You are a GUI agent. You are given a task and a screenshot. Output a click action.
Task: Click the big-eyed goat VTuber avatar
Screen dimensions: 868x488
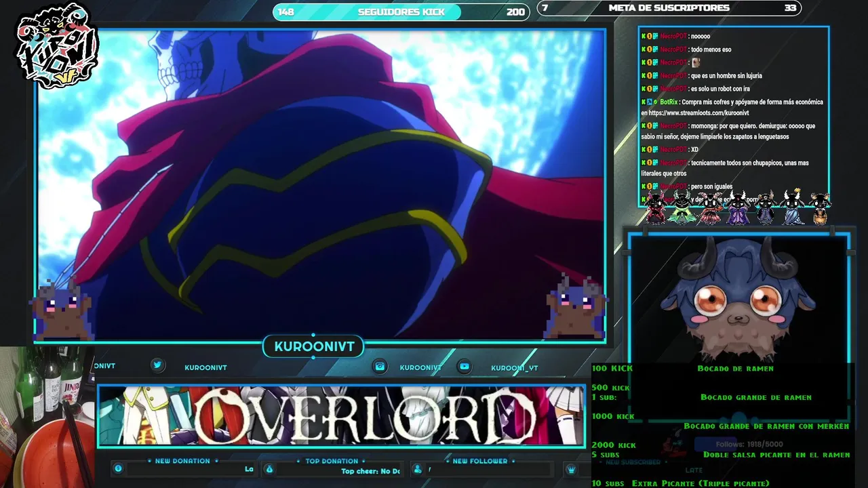tap(739, 298)
